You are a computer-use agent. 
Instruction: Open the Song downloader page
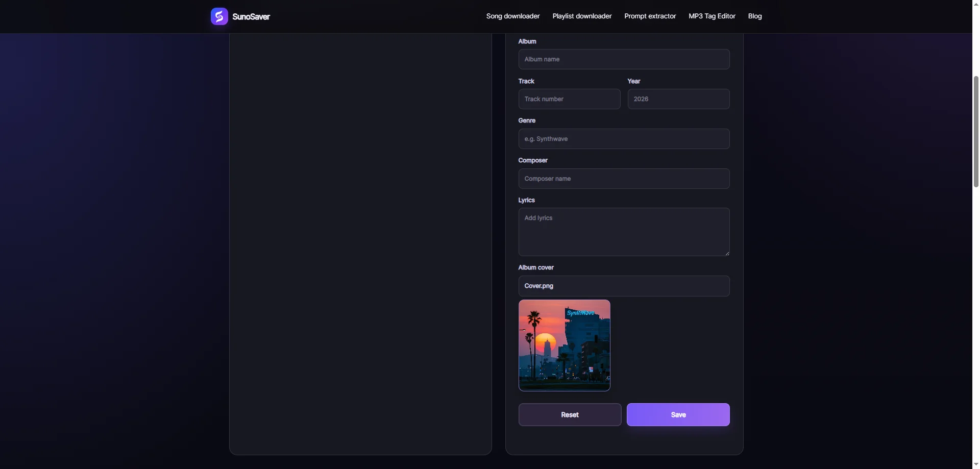[512, 16]
